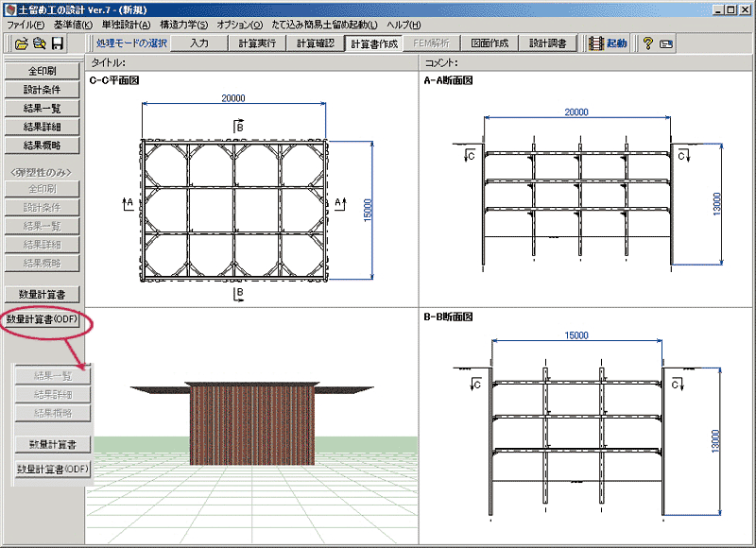Click the コメント: field

585,62
